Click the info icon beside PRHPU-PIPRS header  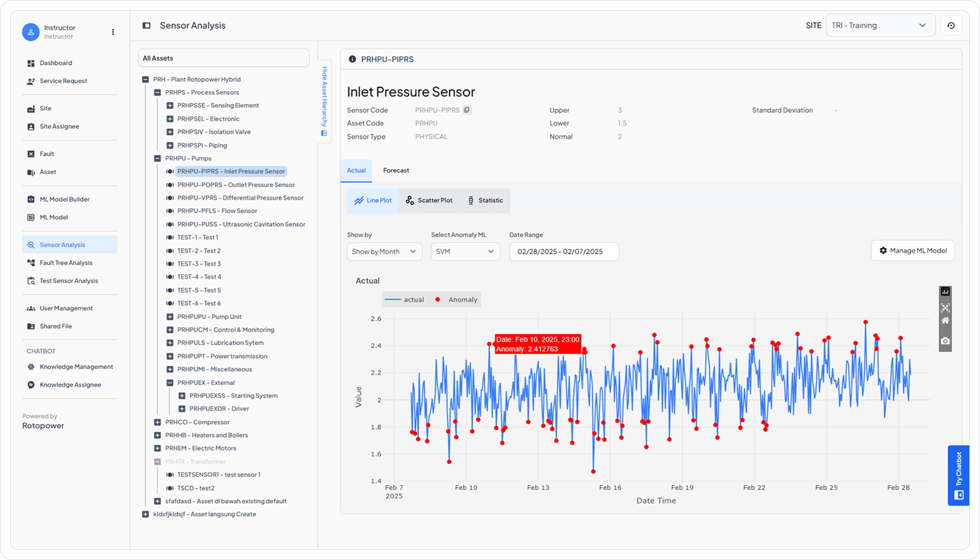coord(352,59)
